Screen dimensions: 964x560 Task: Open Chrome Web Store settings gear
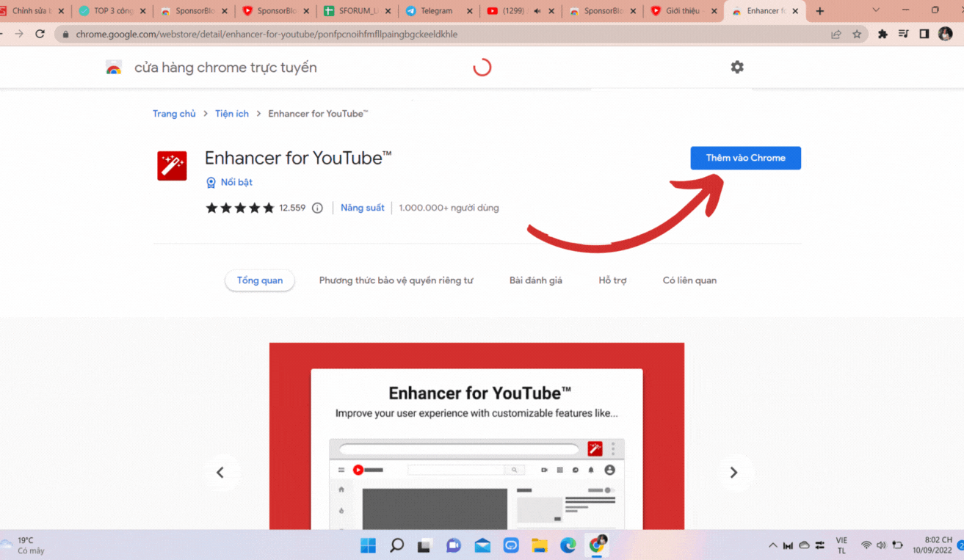737,67
